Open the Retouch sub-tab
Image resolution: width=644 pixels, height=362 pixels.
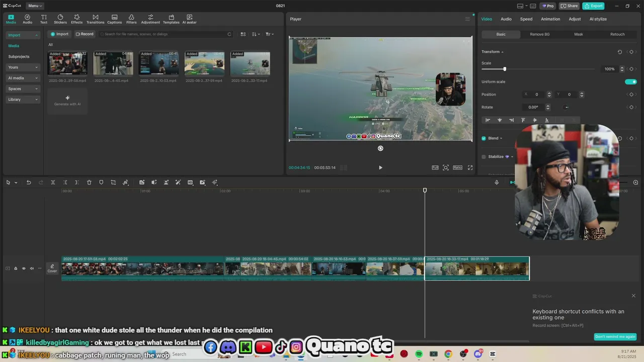click(617, 34)
